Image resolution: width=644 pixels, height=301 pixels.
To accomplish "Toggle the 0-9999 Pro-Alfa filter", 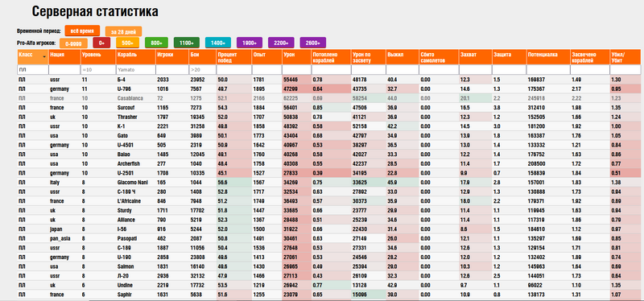I will click(73, 43).
